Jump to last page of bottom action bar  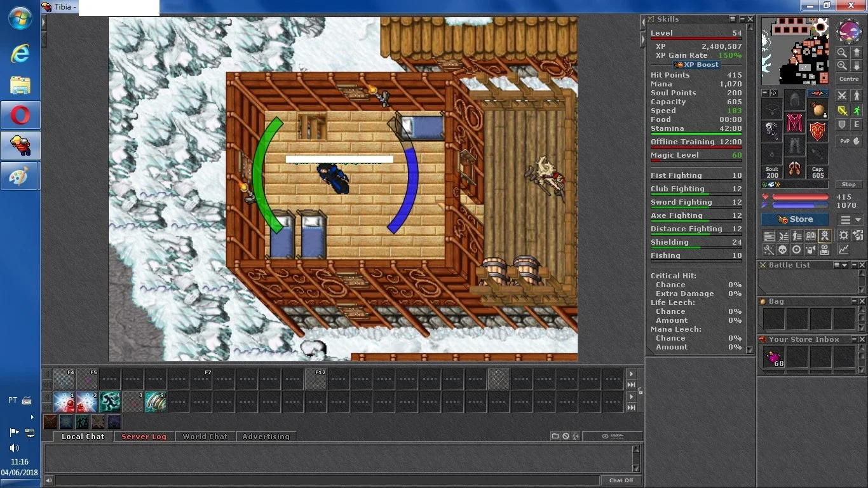pyautogui.click(x=632, y=407)
